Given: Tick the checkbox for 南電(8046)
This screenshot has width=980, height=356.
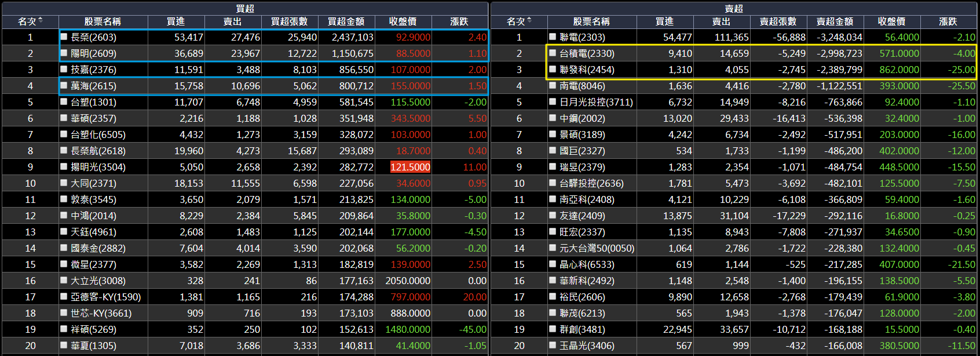Looking at the screenshot, I should coord(553,85).
